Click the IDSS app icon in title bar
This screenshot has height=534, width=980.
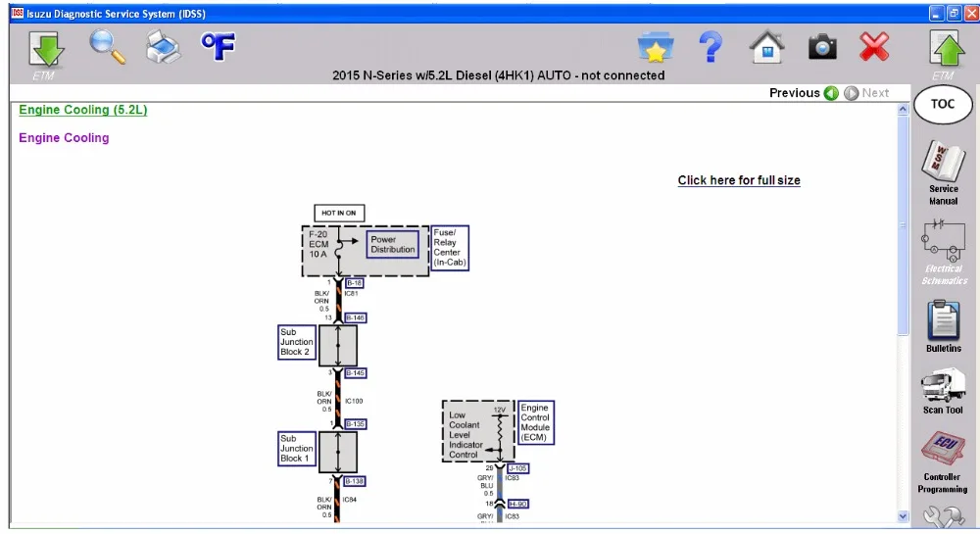18,13
